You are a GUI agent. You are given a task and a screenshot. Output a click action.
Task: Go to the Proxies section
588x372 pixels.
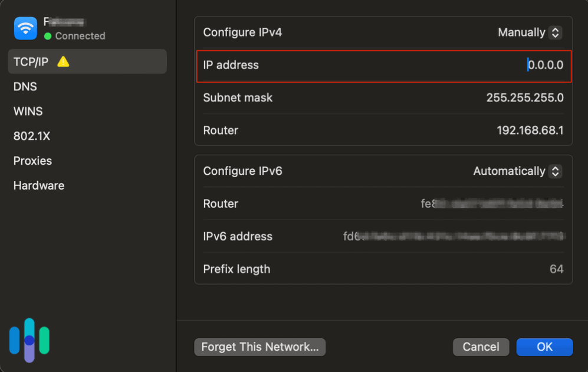(32, 161)
